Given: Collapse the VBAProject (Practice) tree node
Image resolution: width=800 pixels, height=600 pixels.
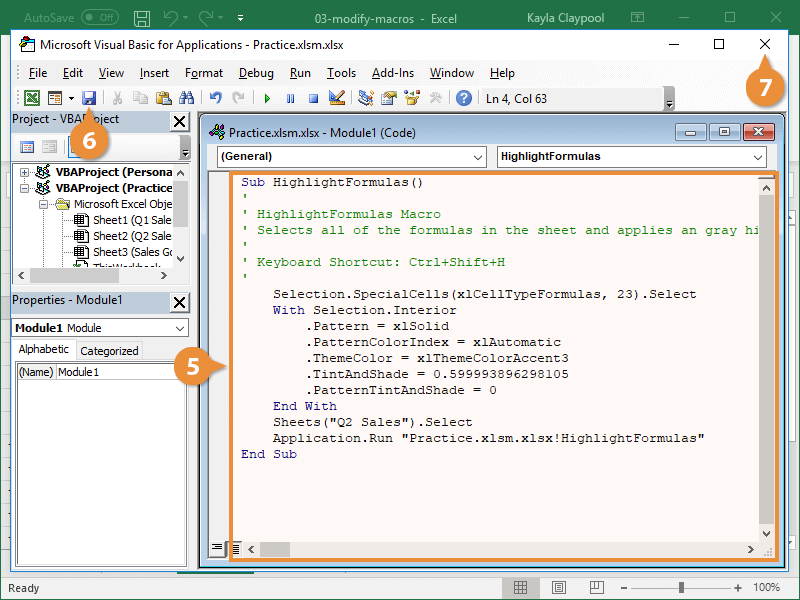Looking at the screenshot, I should pyautogui.click(x=25, y=188).
